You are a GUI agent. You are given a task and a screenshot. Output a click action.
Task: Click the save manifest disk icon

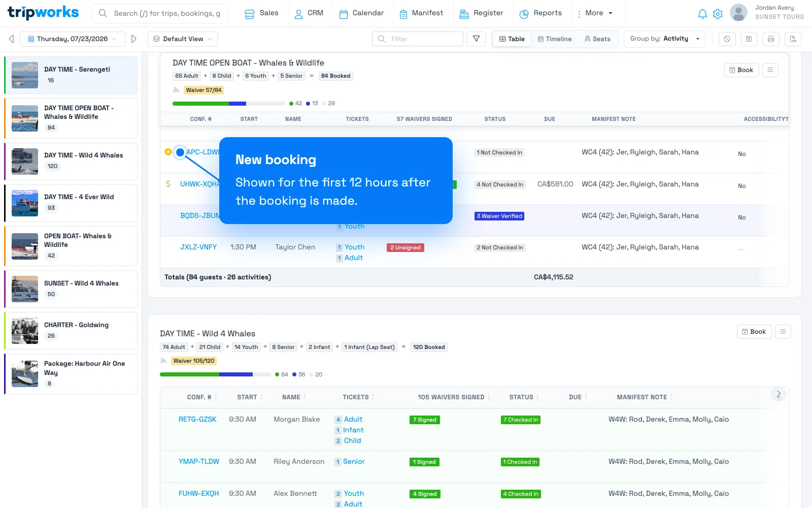(749, 39)
